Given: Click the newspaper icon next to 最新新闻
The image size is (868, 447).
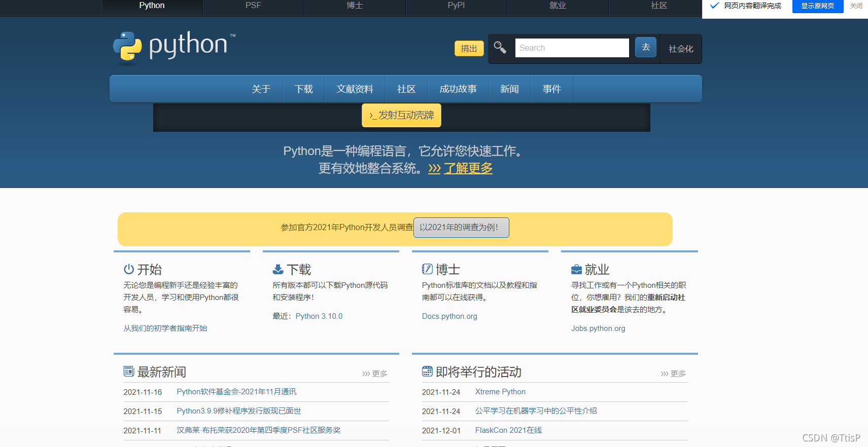Looking at the screenshot, I should [x=129, y=371].
